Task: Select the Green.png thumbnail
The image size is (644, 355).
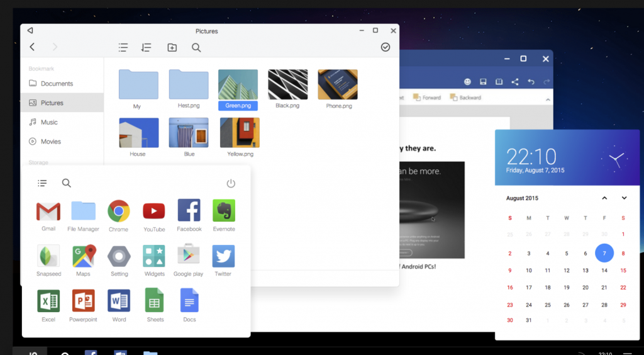Action: [238, 84]
